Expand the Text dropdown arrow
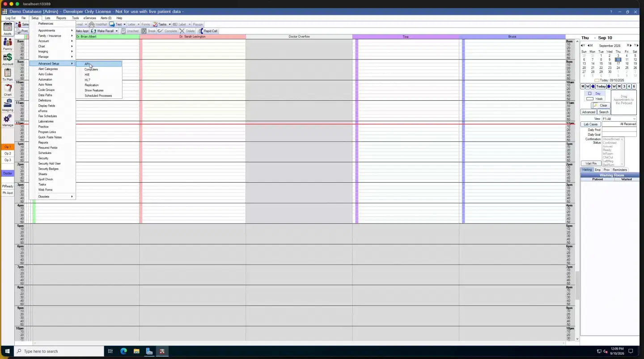This screenshot has width=644, height=359. tap(124, 24)
